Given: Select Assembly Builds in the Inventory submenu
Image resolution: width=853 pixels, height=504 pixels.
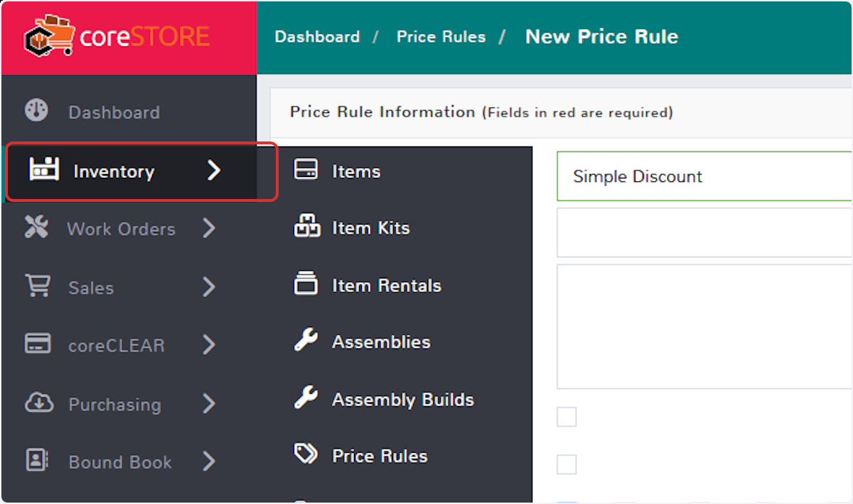Looking at the screenshot, I should [x=402, y=400].
